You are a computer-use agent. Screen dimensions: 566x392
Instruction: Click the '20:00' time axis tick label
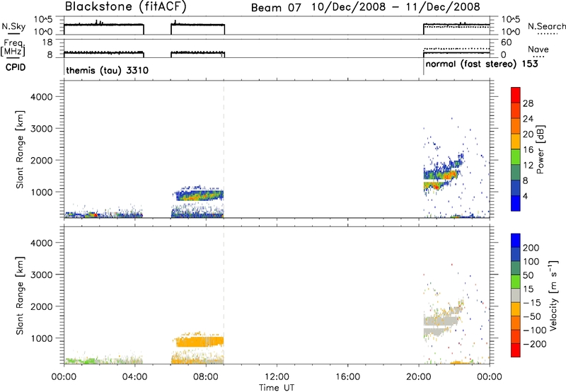[419, 377]
